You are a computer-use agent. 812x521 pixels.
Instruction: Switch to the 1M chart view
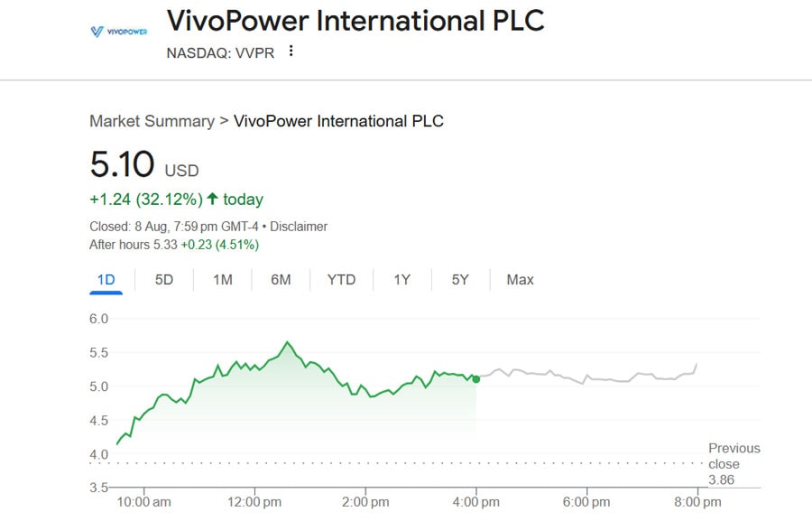click(x=221, y=280)
